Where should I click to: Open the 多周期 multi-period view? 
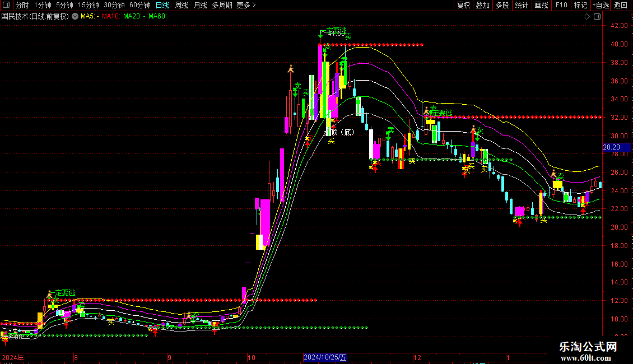click(222, 5)
